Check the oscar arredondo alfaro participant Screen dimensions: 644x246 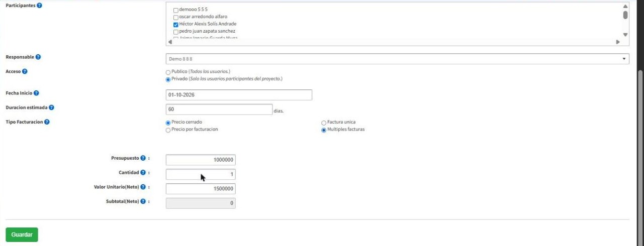point(176,17)
